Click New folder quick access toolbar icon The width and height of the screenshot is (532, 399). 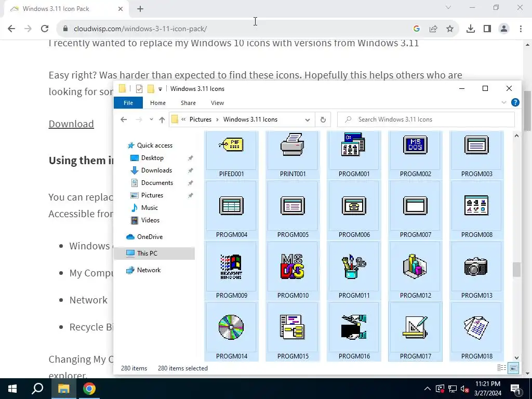[151, 89]
